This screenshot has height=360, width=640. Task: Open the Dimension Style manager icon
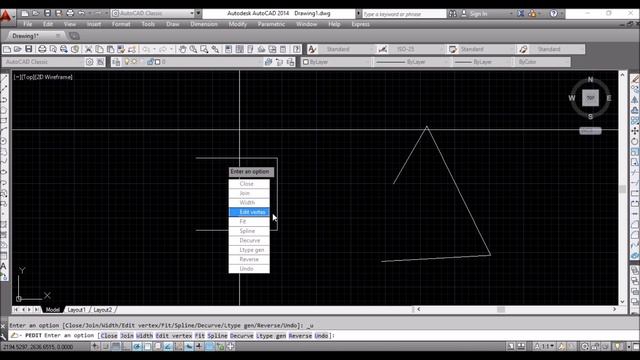[x=382, y=49]
